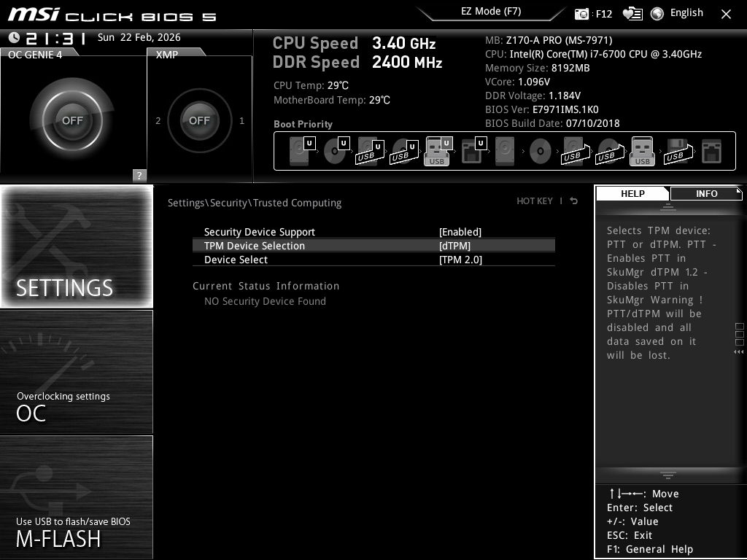Click the UEFI hard disk boot device icon

(302, 151)
